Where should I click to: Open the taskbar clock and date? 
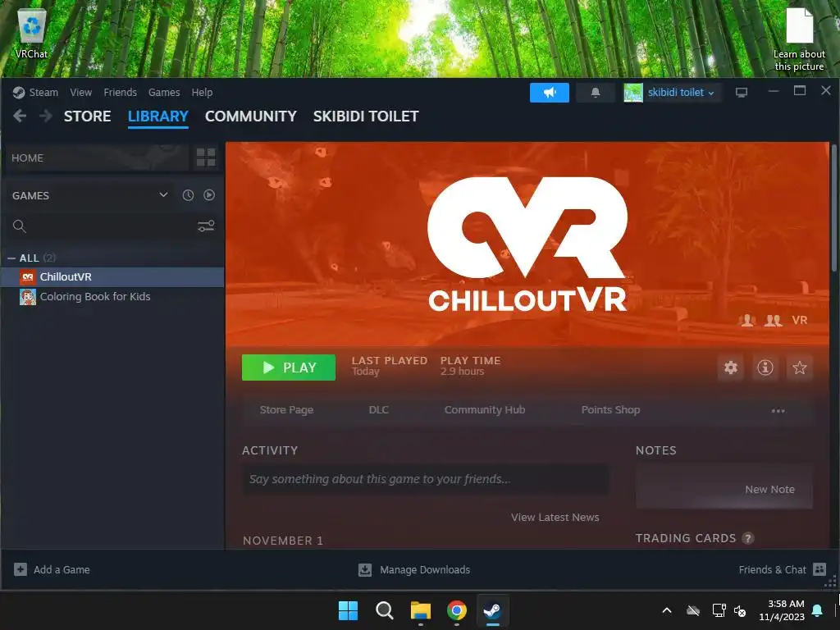(x=782, y=610)
